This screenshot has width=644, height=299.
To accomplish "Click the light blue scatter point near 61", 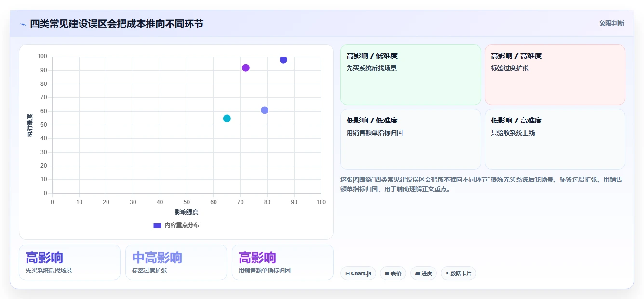I will [x=265, y=110].
